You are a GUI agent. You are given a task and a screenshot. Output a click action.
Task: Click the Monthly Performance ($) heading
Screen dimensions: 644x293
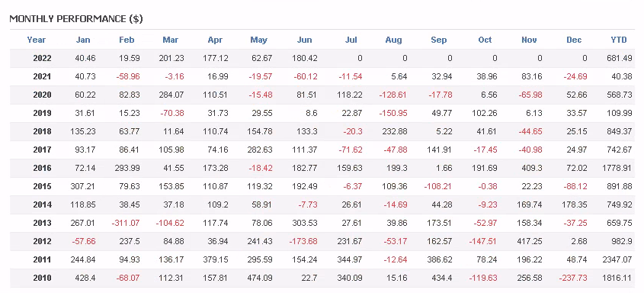click(x=76, y=19)
